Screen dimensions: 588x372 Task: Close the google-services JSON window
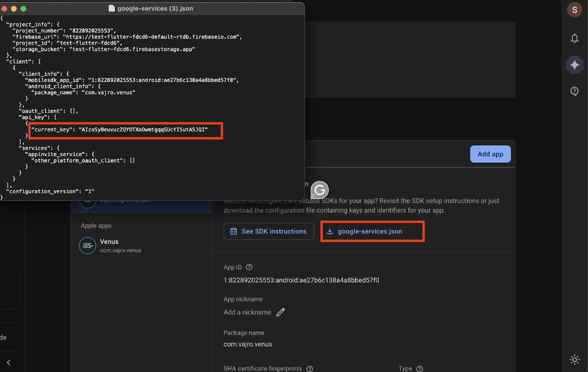(x=5, y=8)
